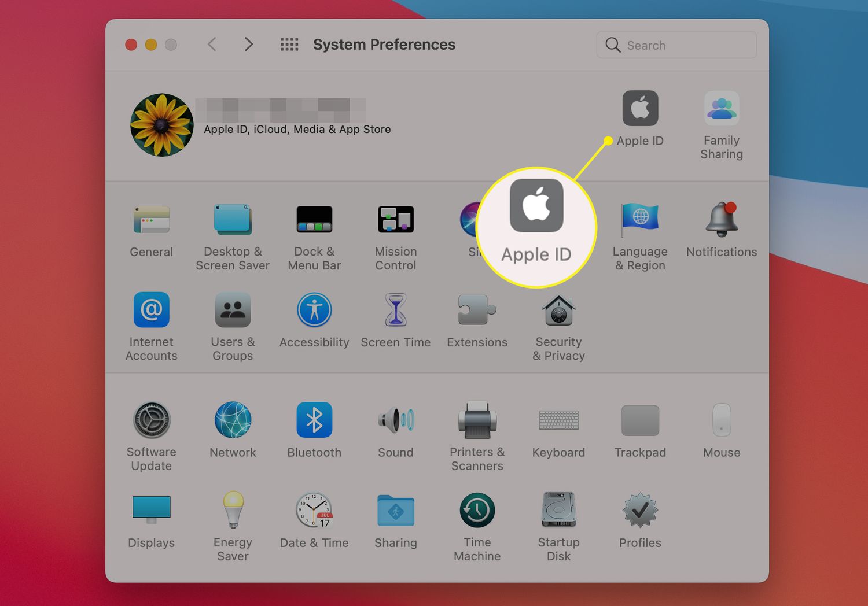Go back with the left chevron
This screenshot has height=606, width=868.
[212, 45]
